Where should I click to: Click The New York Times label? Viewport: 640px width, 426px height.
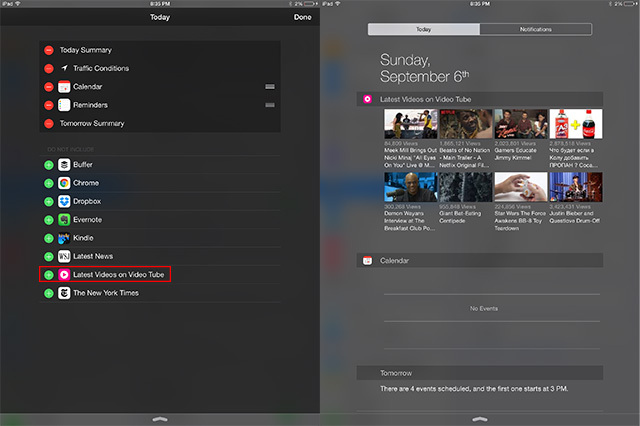click(106, 293)
